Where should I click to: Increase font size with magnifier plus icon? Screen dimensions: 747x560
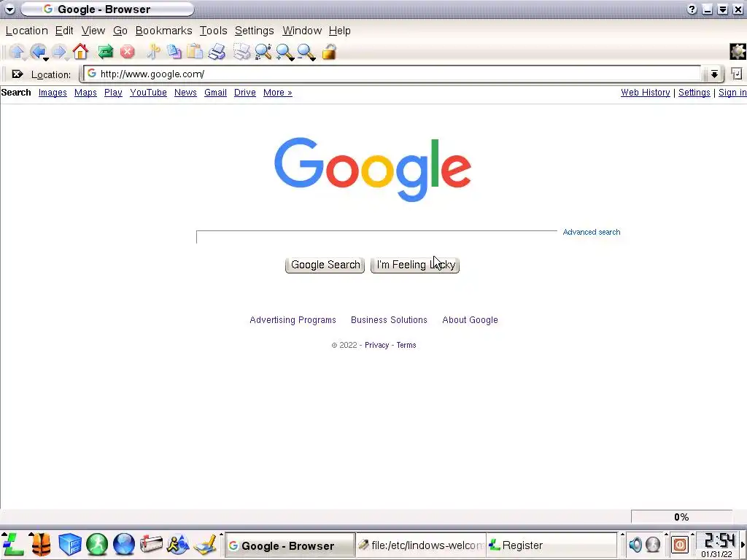pyautogui.click(x=285, y=52)
